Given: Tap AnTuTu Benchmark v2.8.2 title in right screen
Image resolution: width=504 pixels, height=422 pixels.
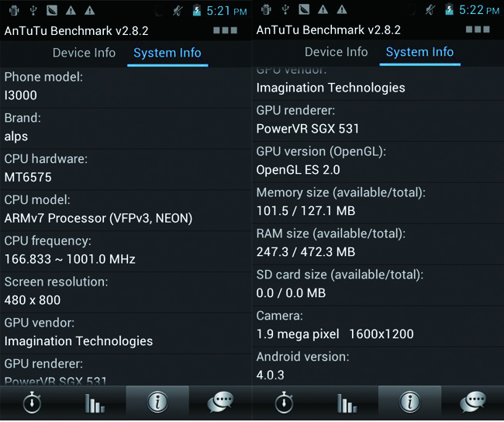Looking at the screenshot, I should [329, 30].
